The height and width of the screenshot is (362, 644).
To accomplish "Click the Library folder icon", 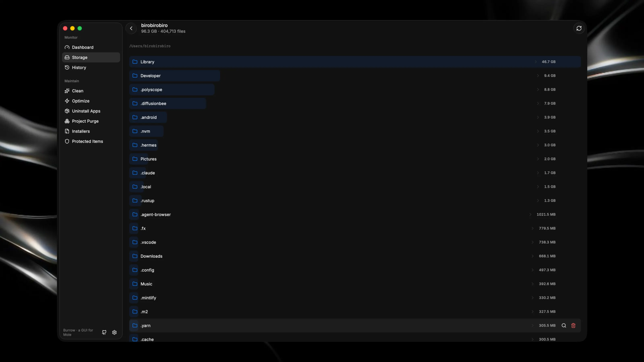I will 135,62.
